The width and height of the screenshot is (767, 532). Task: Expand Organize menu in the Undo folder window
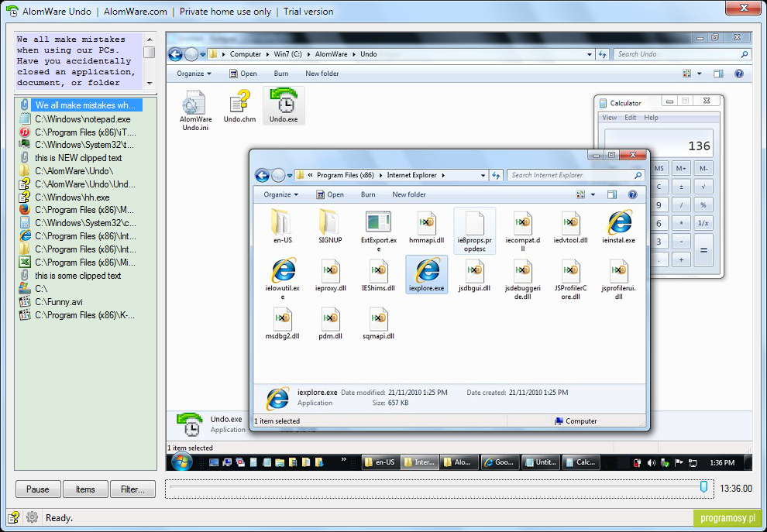194,74
